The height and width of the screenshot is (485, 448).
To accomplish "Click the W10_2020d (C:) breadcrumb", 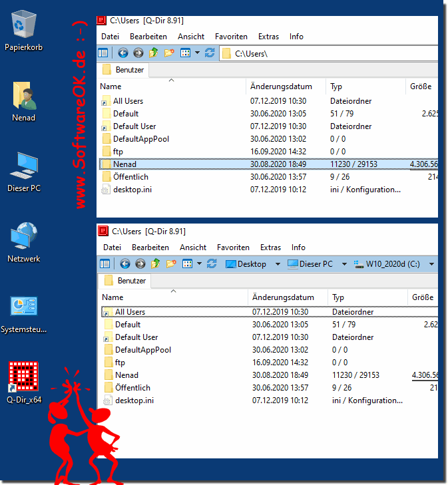I will click(387, 264).
